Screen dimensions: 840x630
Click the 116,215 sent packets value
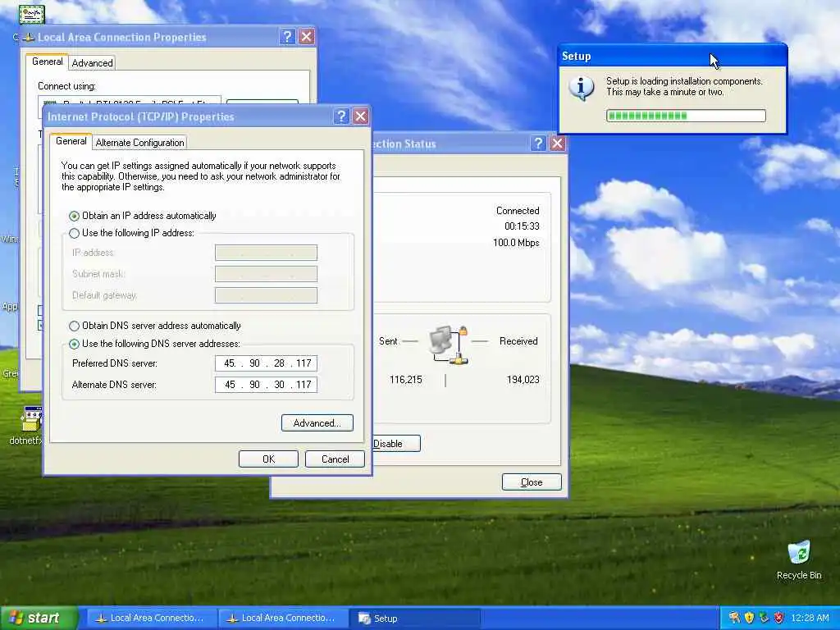[405, 379]
